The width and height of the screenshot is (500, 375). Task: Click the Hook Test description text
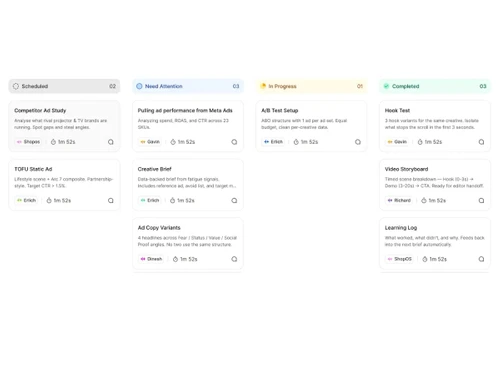click(432, 124)
